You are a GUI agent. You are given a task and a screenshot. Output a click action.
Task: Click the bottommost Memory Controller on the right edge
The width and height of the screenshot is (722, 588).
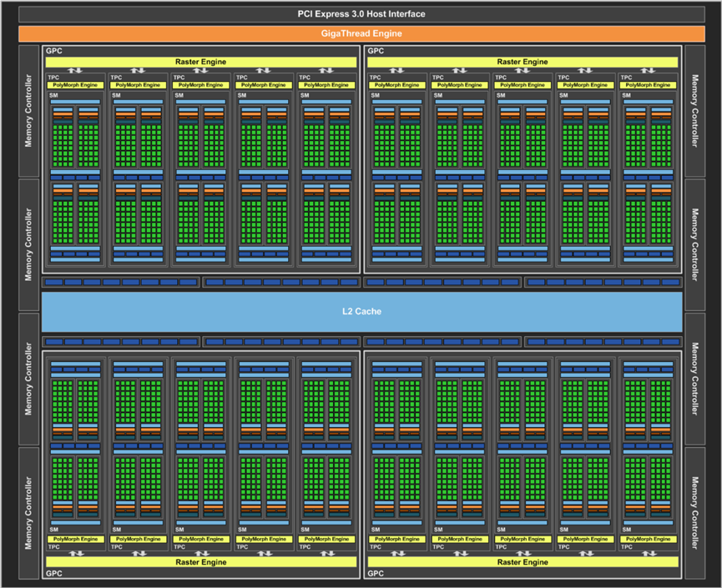[x=694, y=512]
